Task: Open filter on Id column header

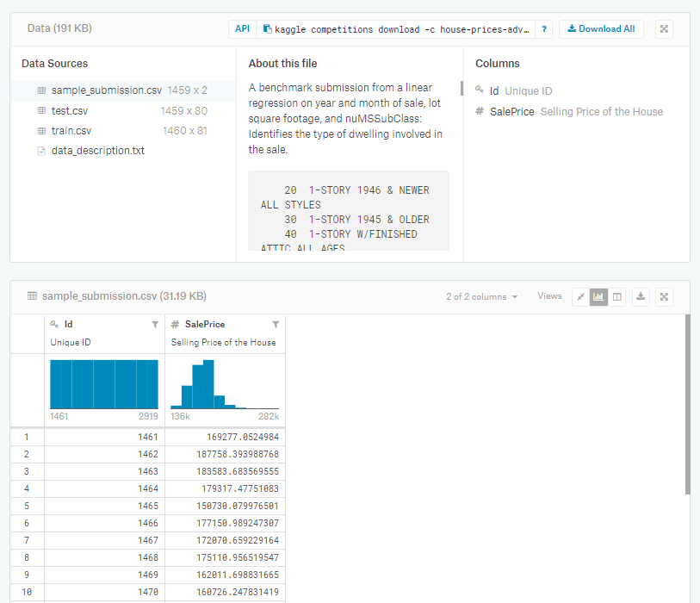Action: tap(155, 325)
